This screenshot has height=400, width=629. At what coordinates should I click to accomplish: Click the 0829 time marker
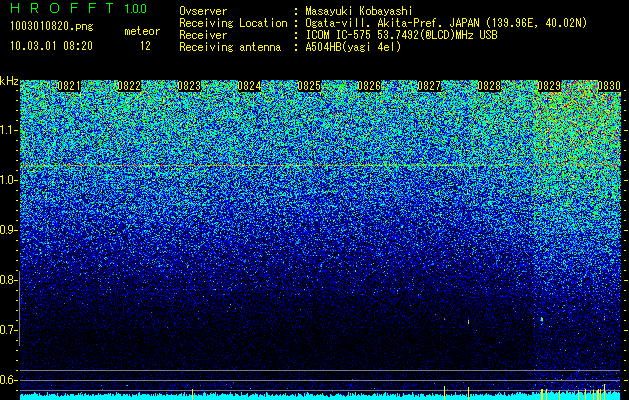(549, 86)
